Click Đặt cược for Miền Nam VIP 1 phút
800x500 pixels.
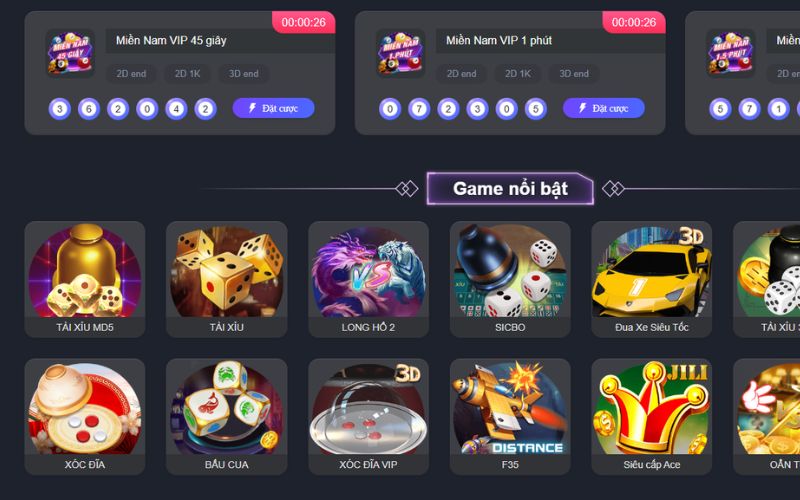604,108
